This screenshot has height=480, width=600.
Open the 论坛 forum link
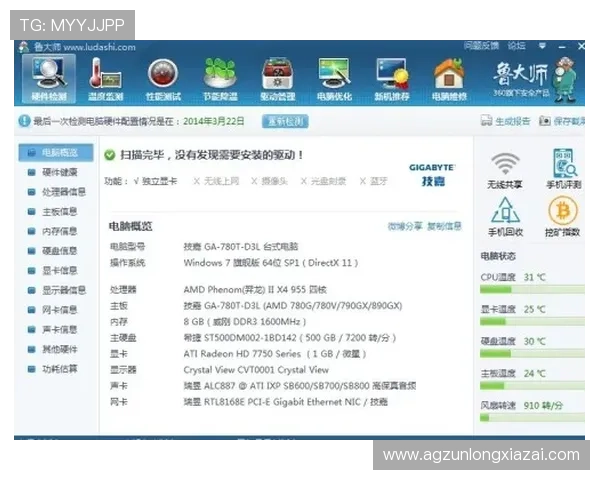(x=516, y=46)
